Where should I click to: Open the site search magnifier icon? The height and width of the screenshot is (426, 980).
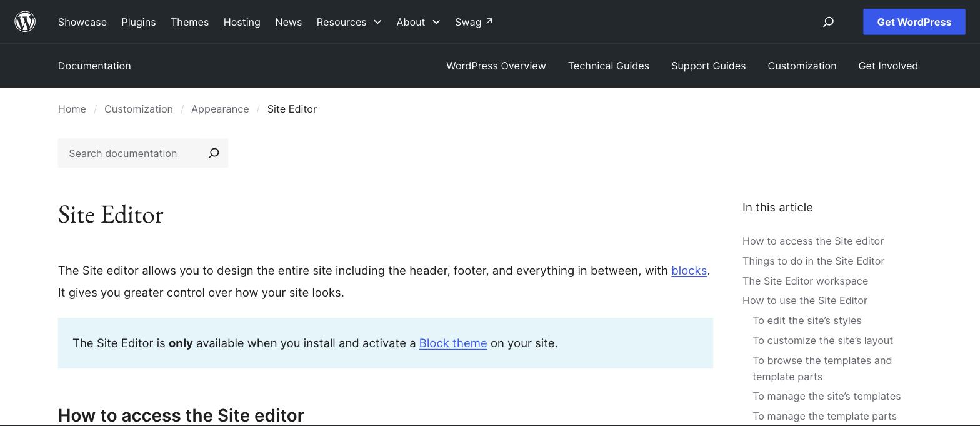pyautogui.click(x=828, y=22)
